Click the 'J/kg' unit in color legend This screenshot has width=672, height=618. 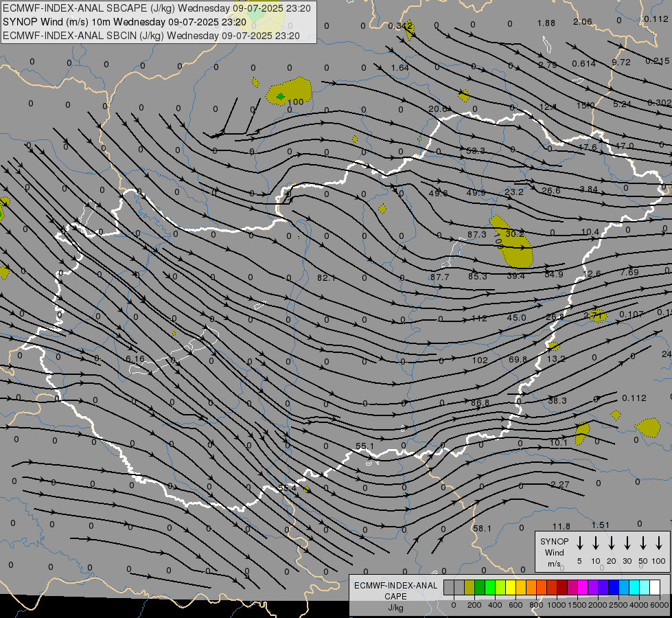(395, 608)
